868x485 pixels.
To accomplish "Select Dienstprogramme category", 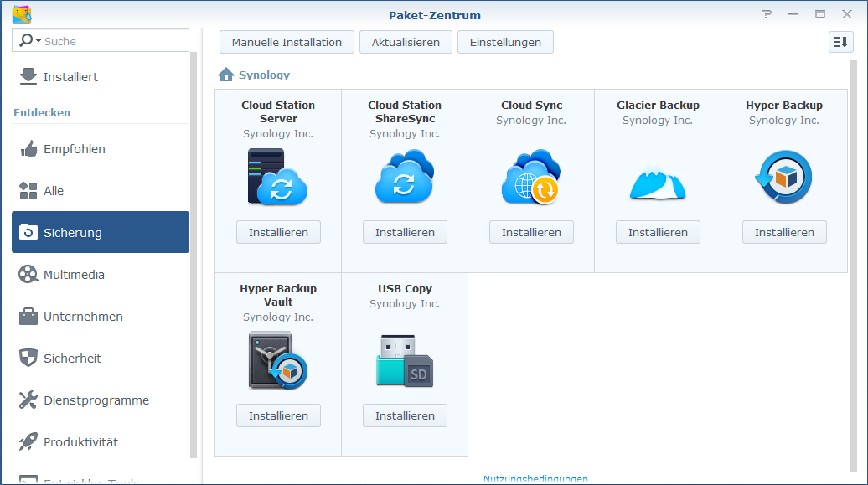I will click(x=101, y=400).
